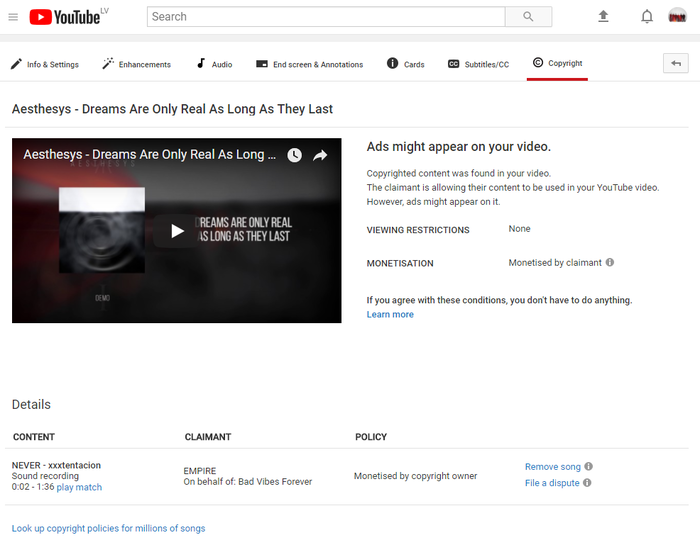Click the Watch later clock icon
The width and height of the screenshot is (700, 540).
click(294, 155)
